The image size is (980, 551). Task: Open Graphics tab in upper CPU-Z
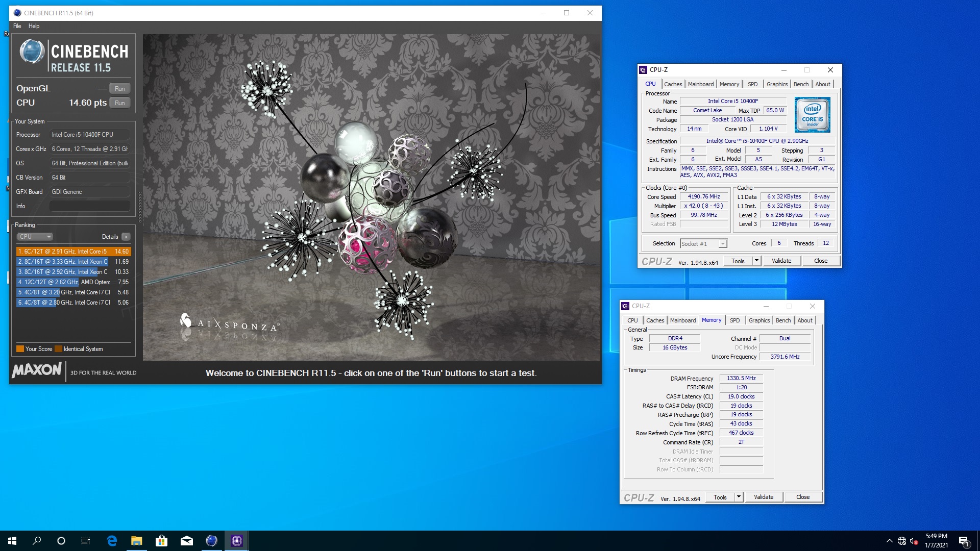[x=777, y=84]
